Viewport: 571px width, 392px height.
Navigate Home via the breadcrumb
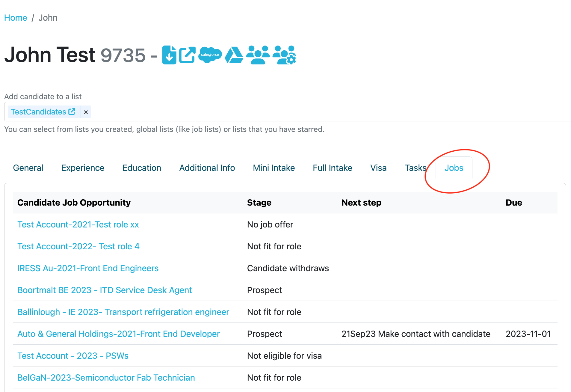16,18
